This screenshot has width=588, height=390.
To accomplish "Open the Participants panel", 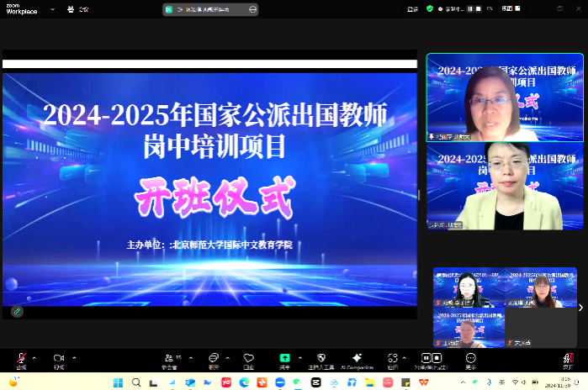I will pyautogui.click(x=169, y=358).
